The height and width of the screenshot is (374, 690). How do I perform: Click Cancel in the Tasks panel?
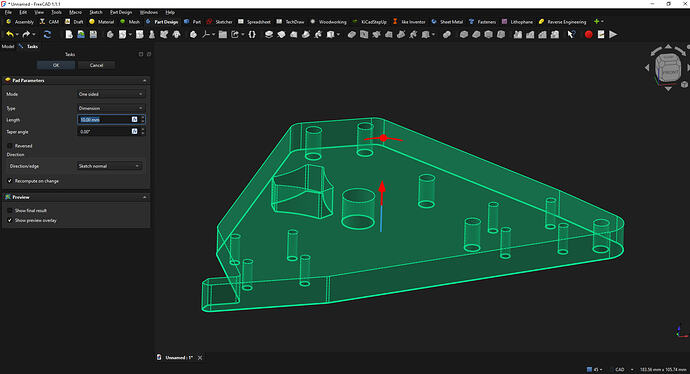click(96, 65)
